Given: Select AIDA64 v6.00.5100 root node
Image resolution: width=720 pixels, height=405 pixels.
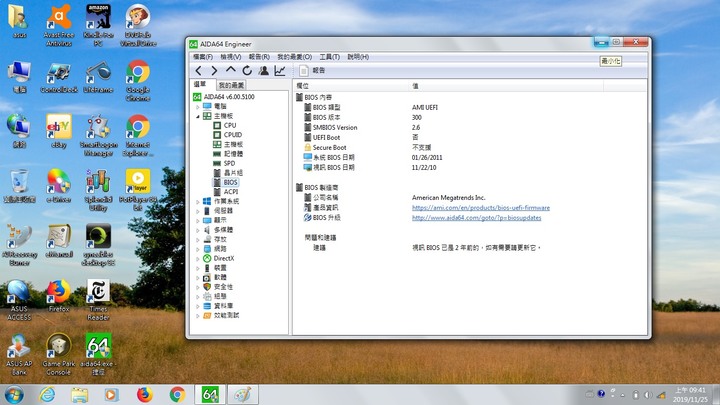Looking at the screenshot, I should (x=229, y=96).
